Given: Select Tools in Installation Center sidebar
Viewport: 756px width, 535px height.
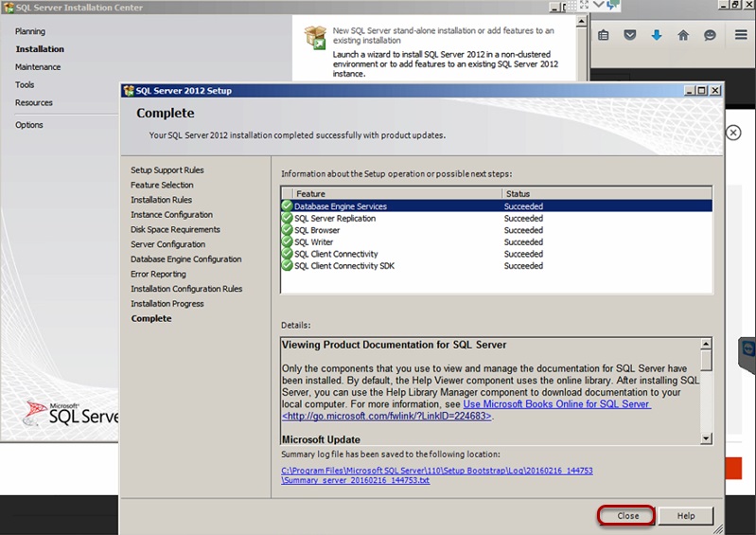Looking at the screenshot, I should 24,85.
